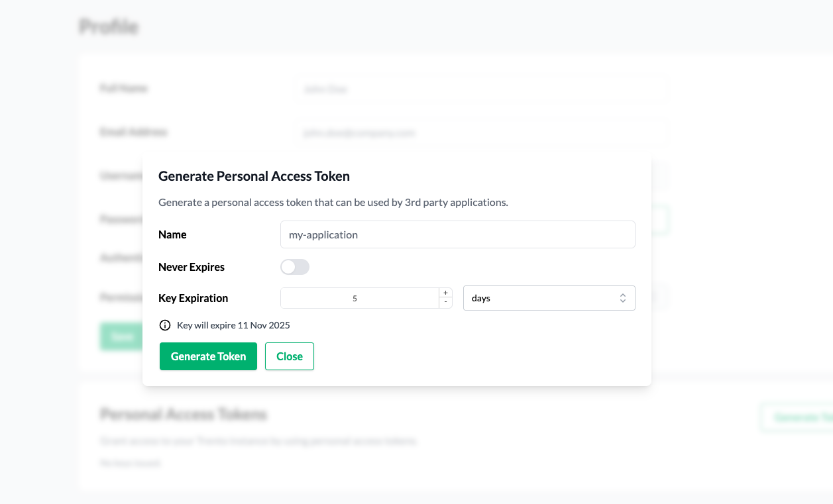833x504 pixels.
Task: Click the minus stepper to decrease Key Expiration
Action: tap(445, 303)
